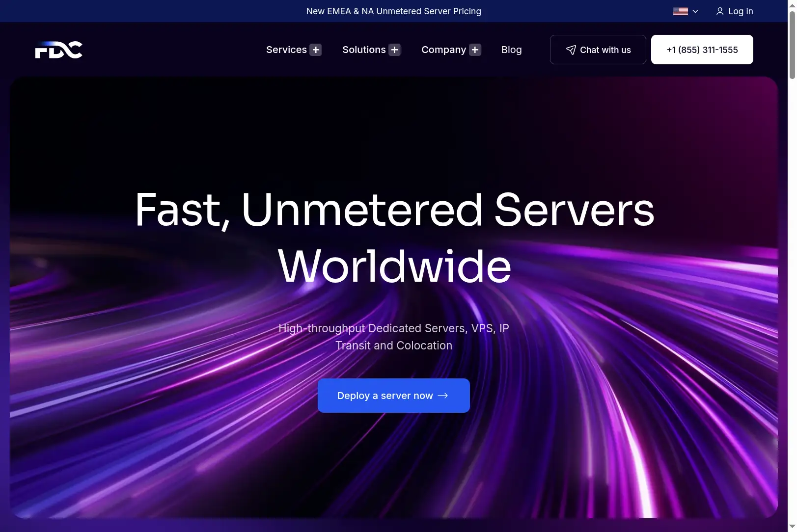797x532 pixels.
Task: Click the paper plane chat icon
Action: point(571,50)
